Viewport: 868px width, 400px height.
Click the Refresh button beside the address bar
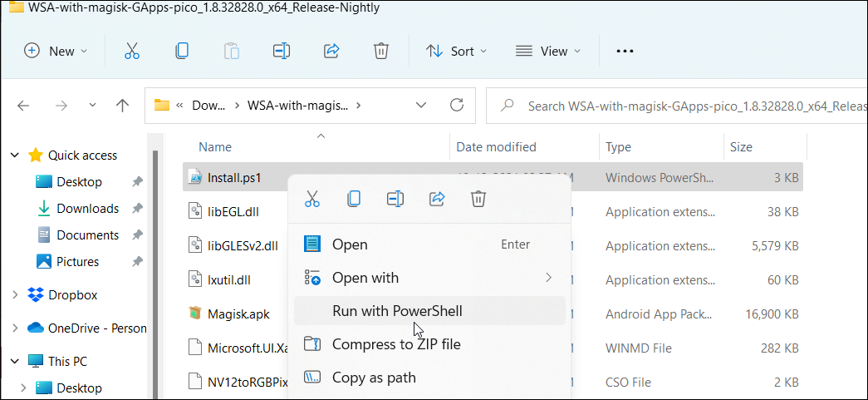coord(456,105)
